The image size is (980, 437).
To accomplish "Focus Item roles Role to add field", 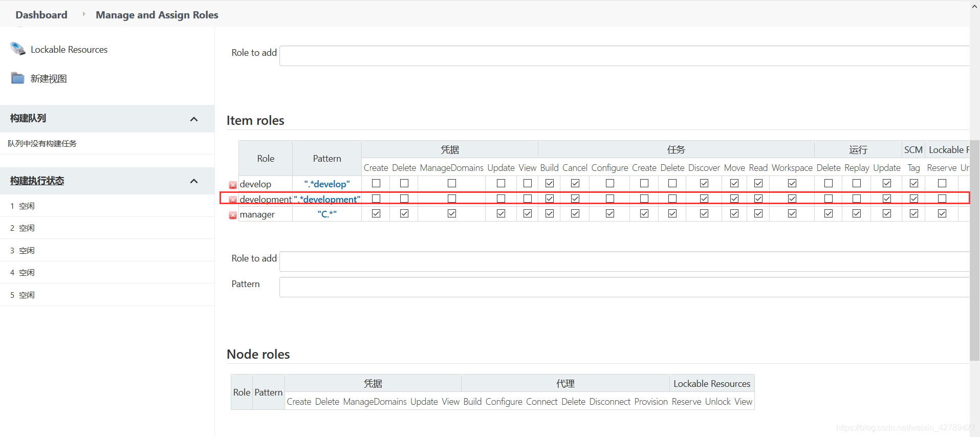I will [624, 261].
